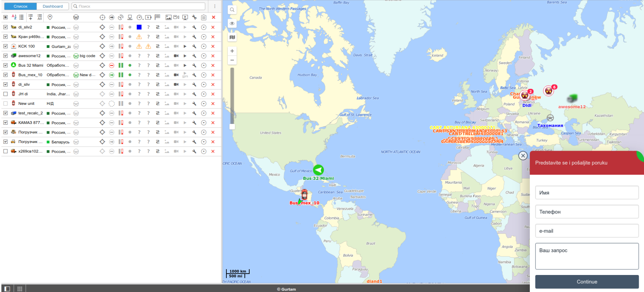Viewport: 644px width, 292px height.
Task: Click video camera icon for awesome12 row
Action: coord(176,56)
